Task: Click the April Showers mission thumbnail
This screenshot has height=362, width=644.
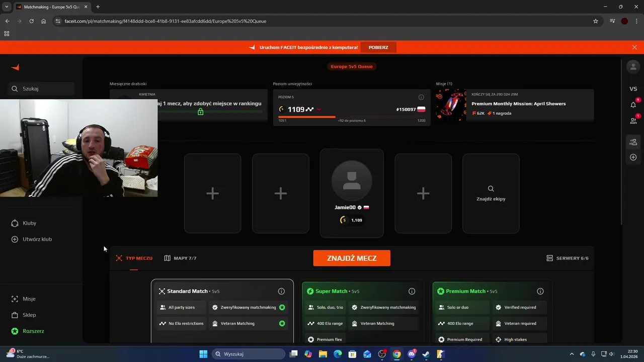Action: coord(451,104)
